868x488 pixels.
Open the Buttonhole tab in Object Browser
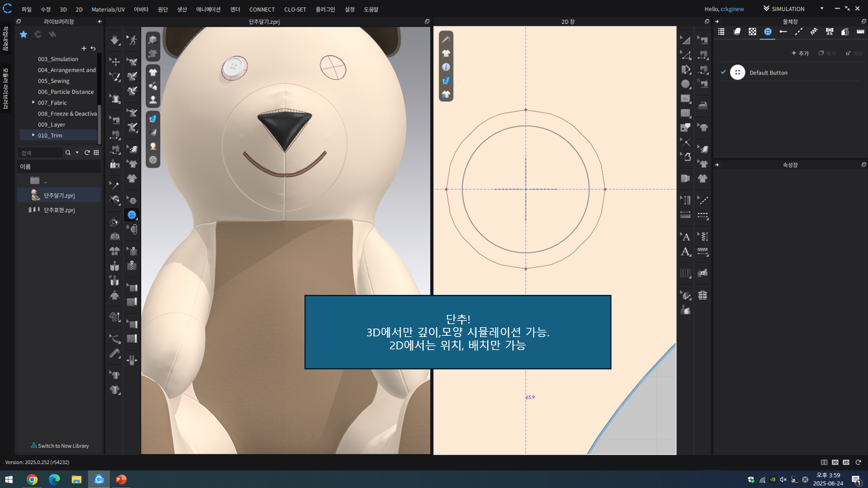point(783,31)
